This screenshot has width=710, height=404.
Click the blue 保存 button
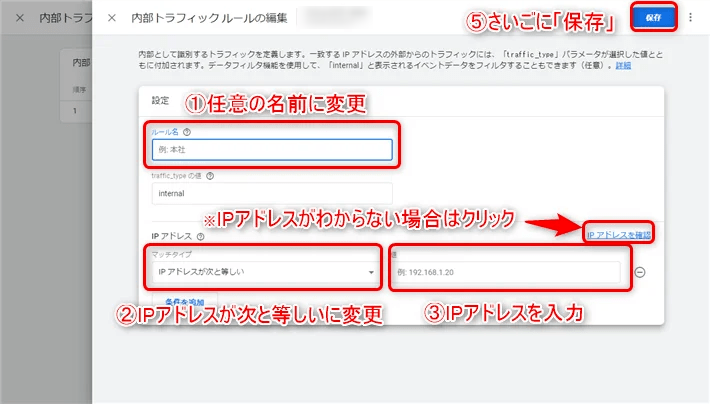[x=653, y=18]
